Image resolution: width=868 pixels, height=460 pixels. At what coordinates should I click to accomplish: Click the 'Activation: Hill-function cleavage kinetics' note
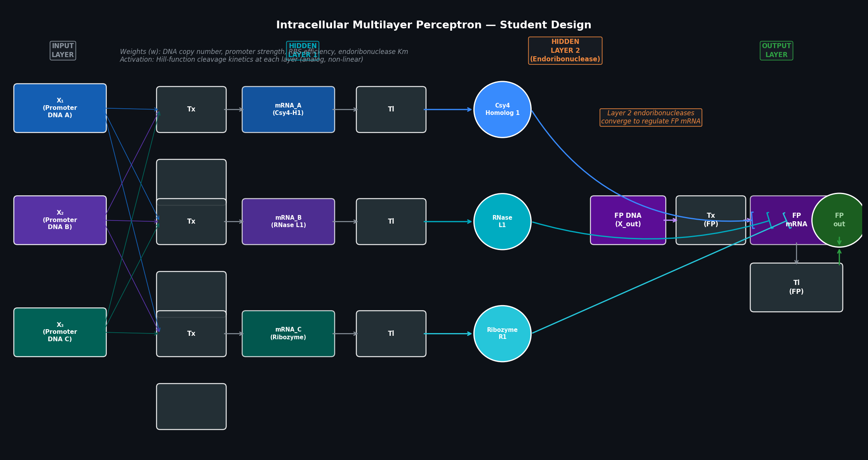(x=242, y=59)
